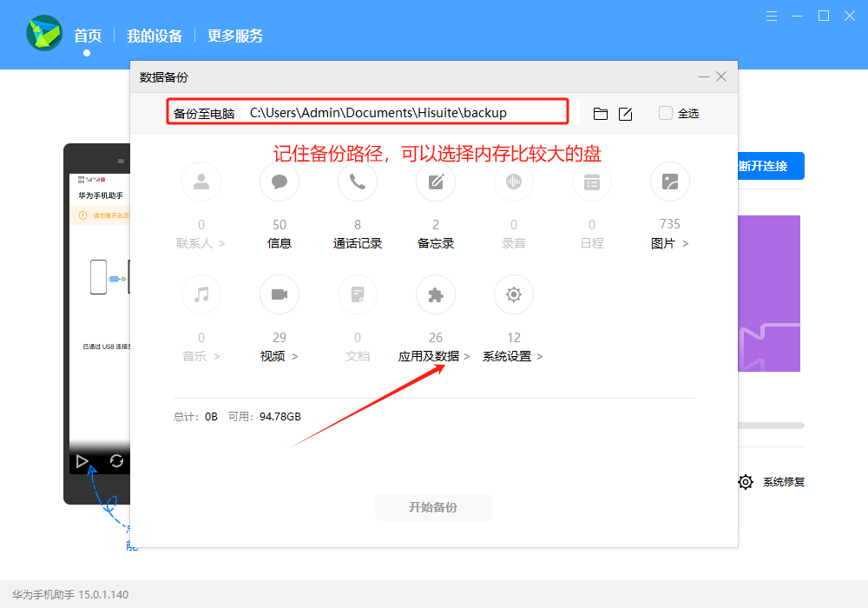This screenshot has width=868, height=608.
Task: Expand the 联系人 contacts list arrow
Action: coord(222,244)
